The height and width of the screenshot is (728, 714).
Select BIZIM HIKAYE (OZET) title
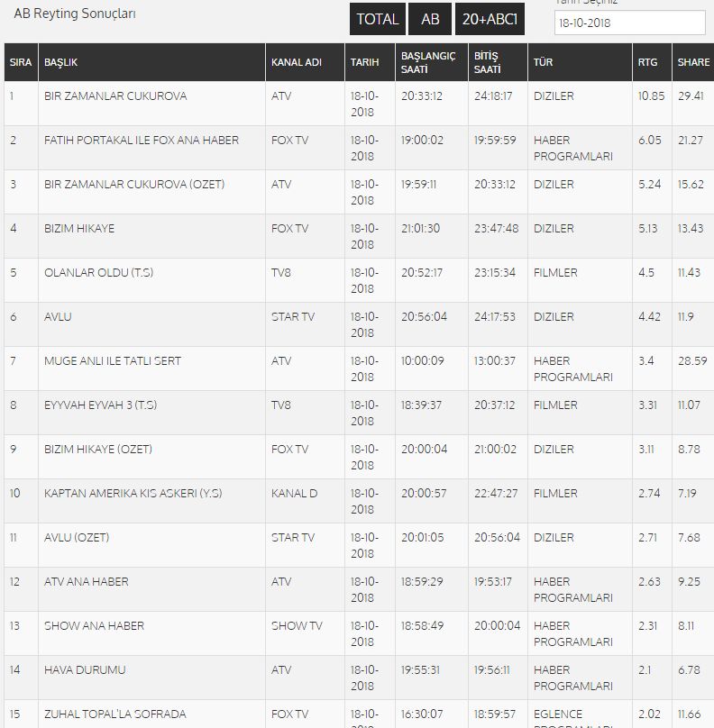pos(98,449)
